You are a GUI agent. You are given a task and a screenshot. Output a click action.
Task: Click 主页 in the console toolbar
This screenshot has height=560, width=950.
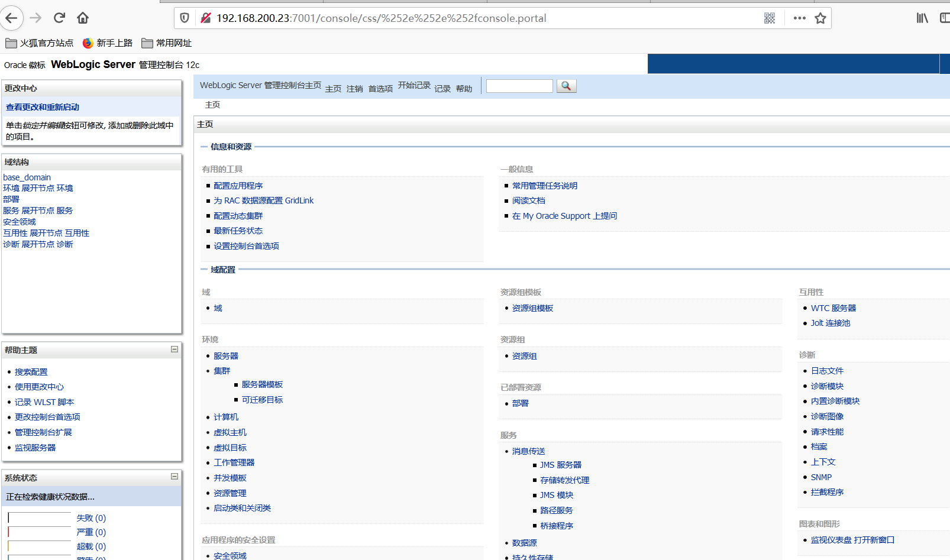[334, 89]
